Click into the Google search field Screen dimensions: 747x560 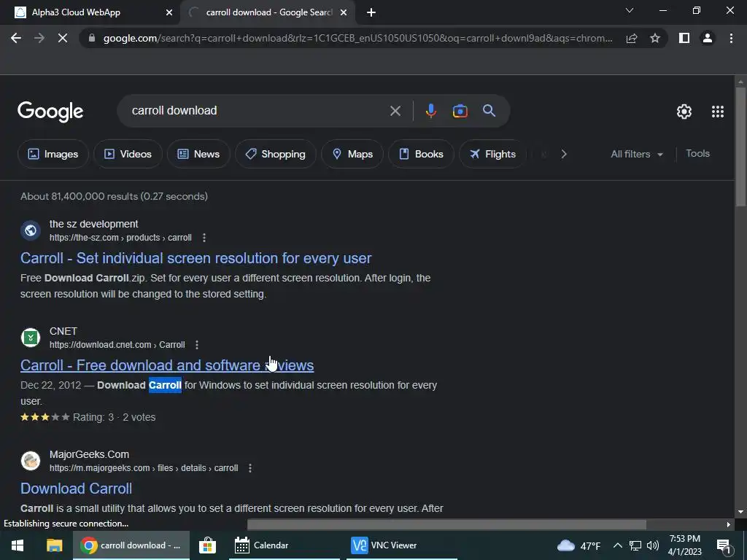(258, 111)
